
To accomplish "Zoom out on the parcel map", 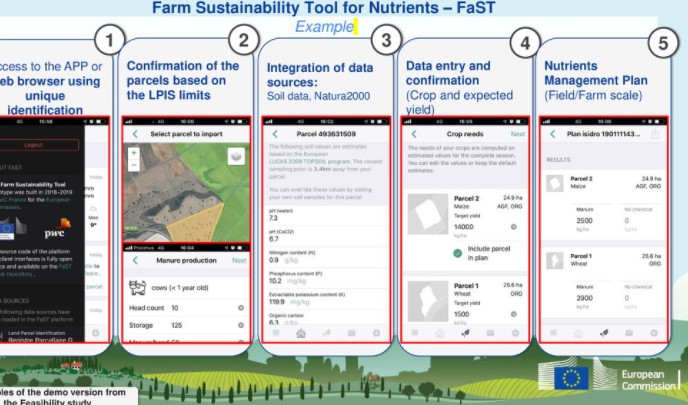I will (134, 164).
